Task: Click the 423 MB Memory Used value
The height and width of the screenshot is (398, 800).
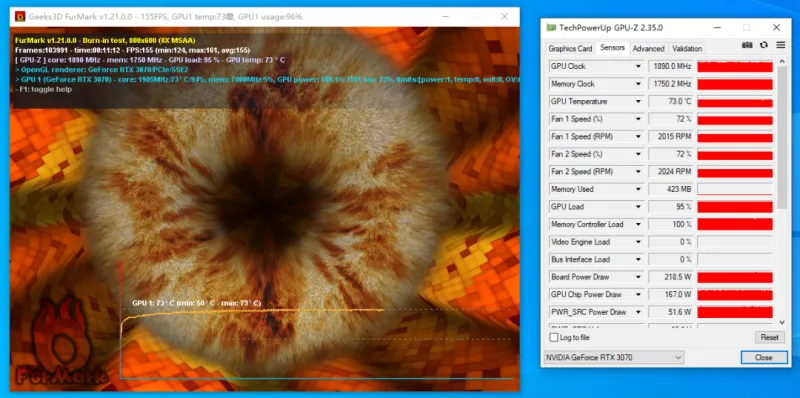Action: [670, 189]
